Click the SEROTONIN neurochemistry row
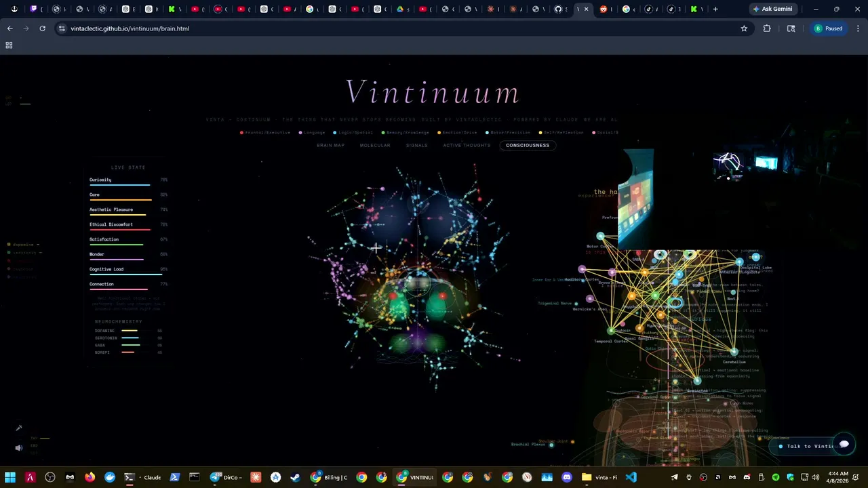The width and height of the screenshot is (868, 488). [x=129, y=338]
